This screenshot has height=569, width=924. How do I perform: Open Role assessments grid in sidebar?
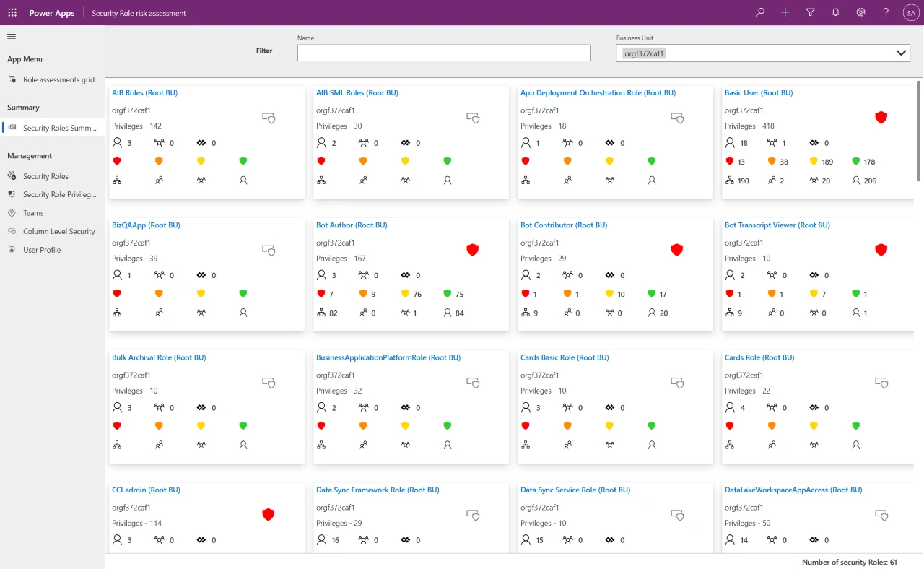coord(58,80)
